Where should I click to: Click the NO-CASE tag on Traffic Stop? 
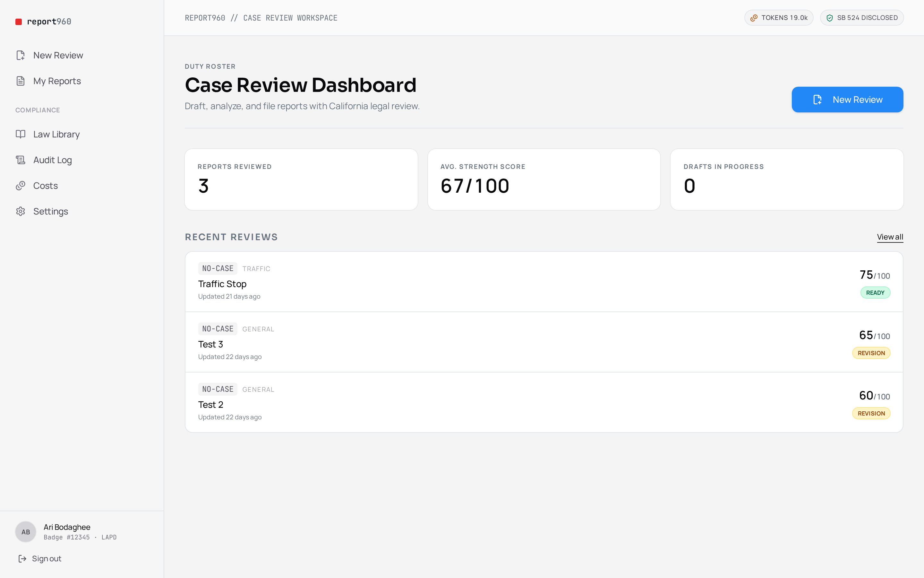(218, 268)
